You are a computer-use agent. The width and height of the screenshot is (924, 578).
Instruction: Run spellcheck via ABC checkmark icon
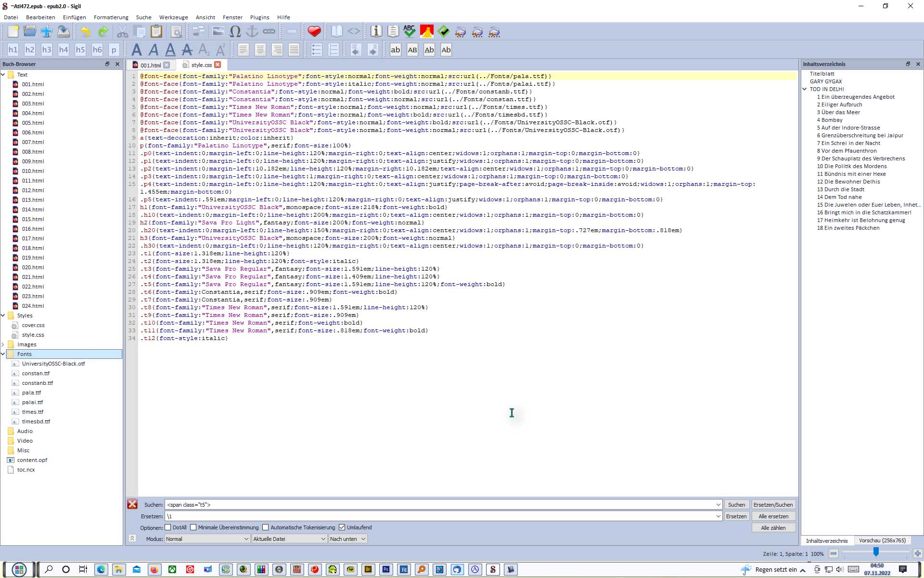click(x=409, y=32)
